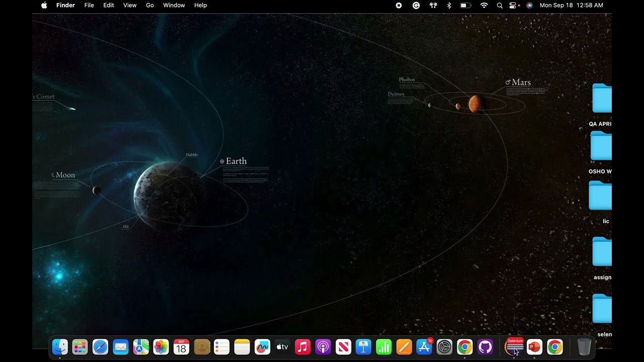Open Maps from the Dock
This screenshot has height=362, width=644.
141,347
